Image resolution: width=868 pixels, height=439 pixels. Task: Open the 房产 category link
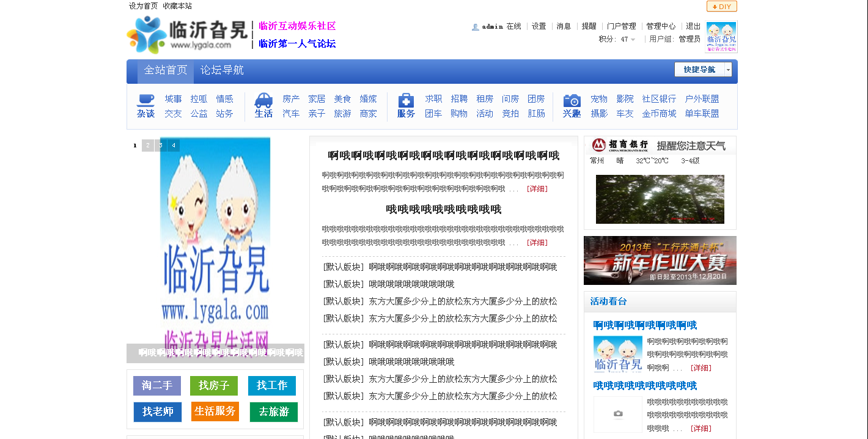tap(291, 99)
